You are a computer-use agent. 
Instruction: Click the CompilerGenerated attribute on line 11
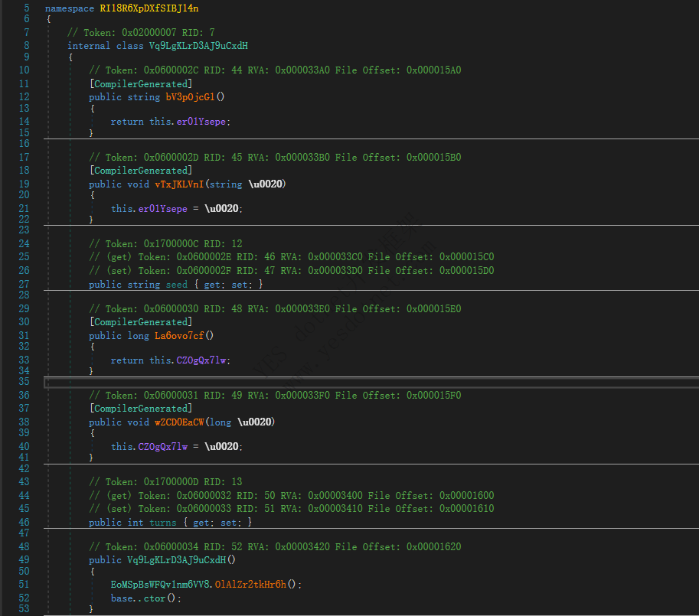141,83
